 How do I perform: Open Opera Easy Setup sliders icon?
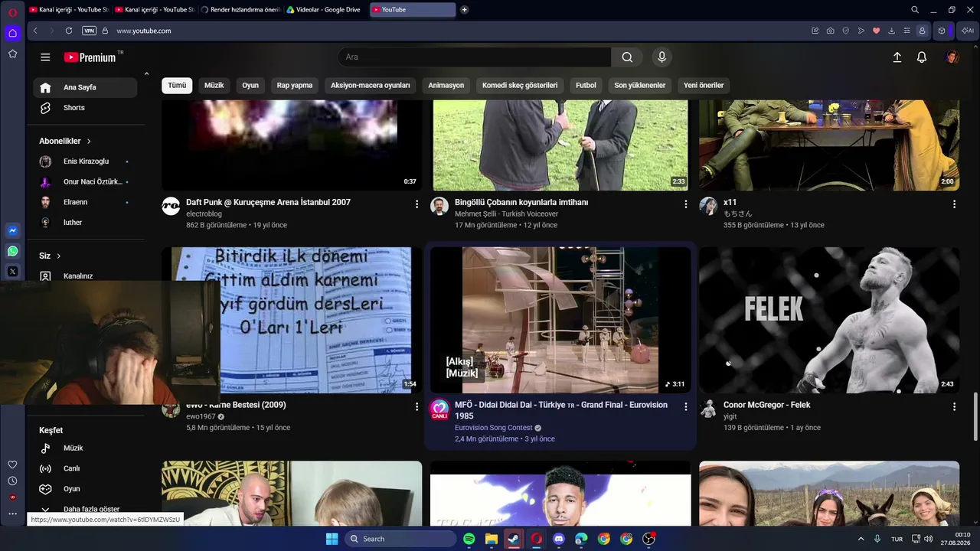[x=906, y=31]
